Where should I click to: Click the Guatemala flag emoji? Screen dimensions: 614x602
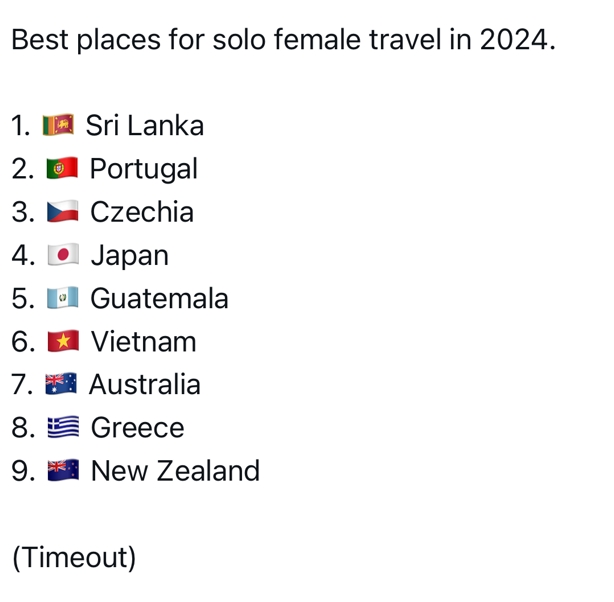click(63, 298)
